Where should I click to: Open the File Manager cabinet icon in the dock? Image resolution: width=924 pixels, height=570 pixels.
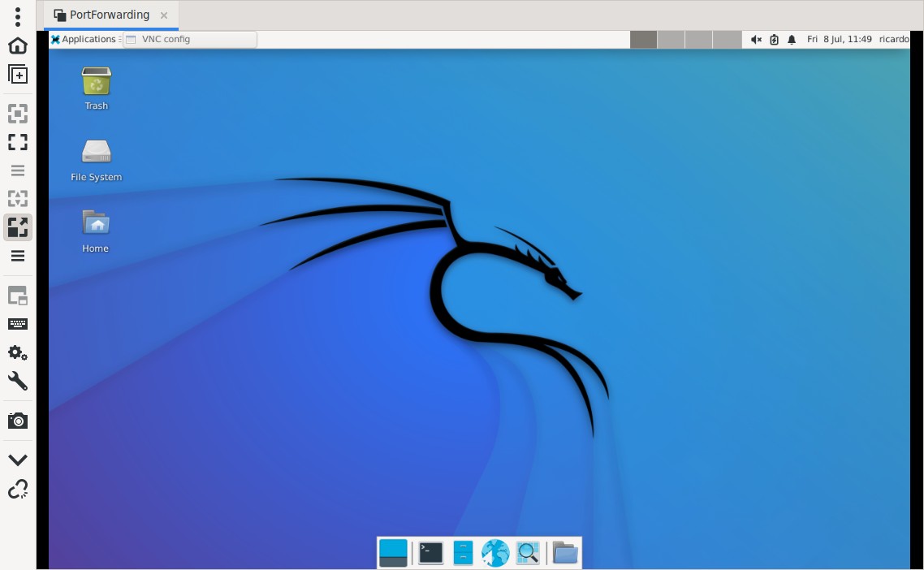(463, 553)
